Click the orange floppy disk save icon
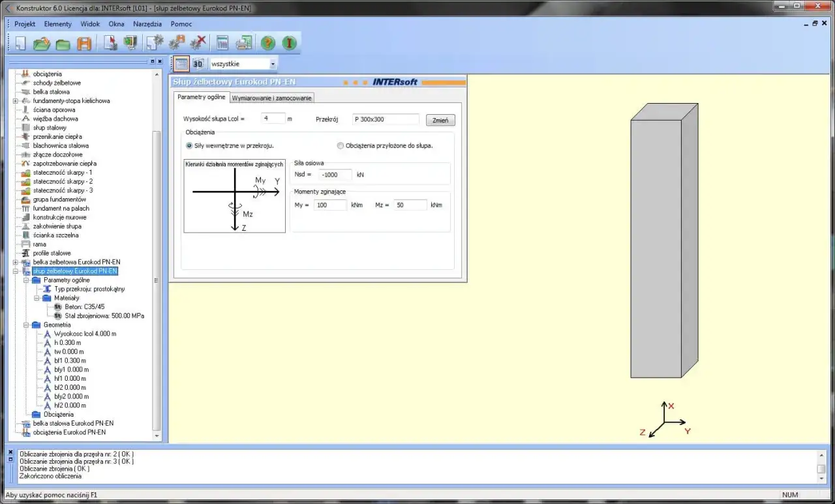The image size is (835, 504). click(x=84, y=43)
